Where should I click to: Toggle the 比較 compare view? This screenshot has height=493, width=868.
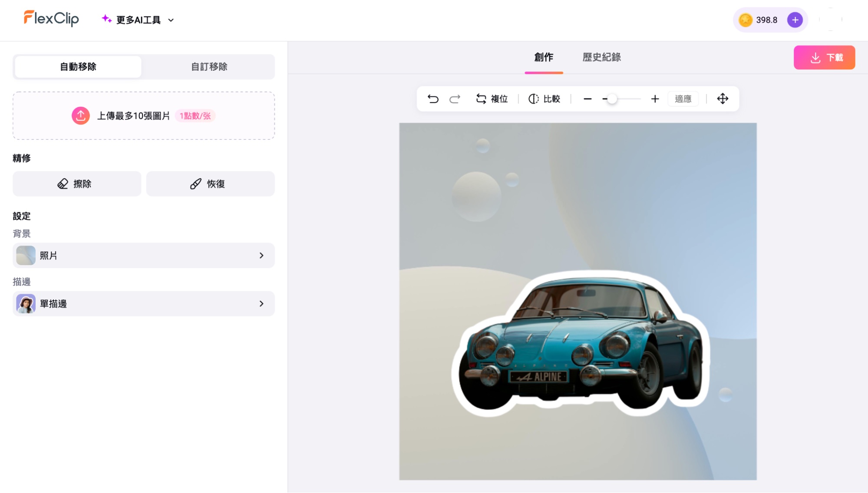tap(544, 99)
